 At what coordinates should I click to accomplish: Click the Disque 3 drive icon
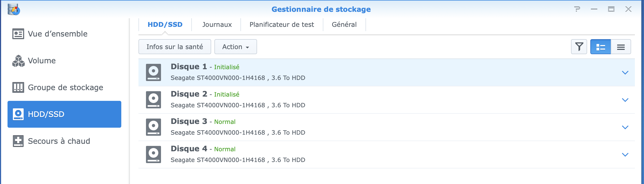click(153, 127)
